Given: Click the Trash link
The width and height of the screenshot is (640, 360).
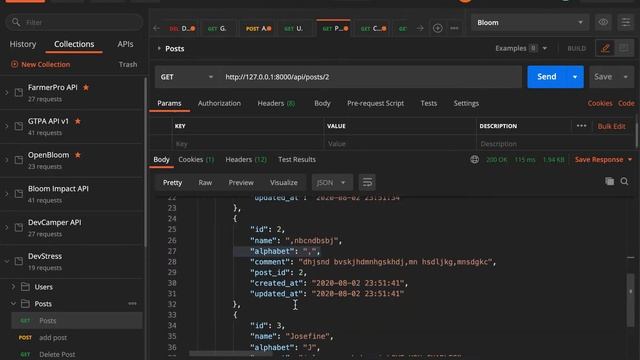Looking at the screenshot, I should 128,64.
